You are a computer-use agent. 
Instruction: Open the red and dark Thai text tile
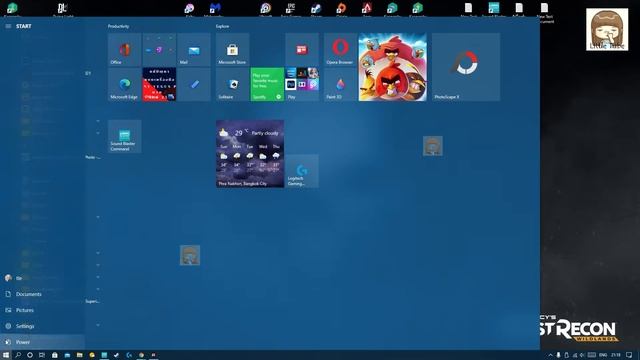(x=159, y=84)
